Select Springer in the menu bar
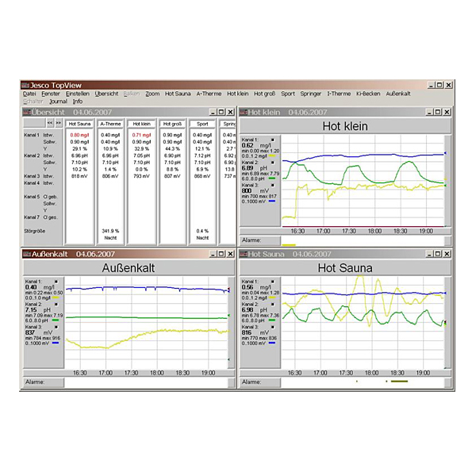Screen dimensions: 476x476 click(310, 94)
